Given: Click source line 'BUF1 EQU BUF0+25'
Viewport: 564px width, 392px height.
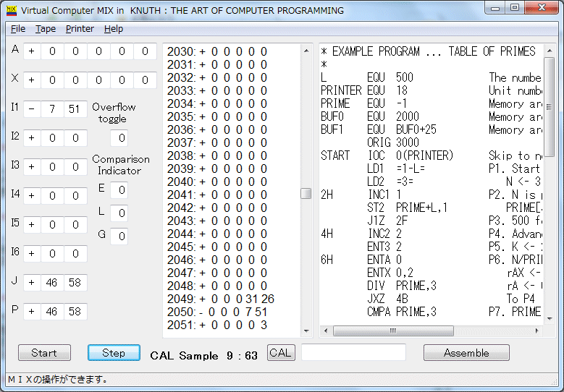Looking at the screenshot, I should [x=379, y=129].
